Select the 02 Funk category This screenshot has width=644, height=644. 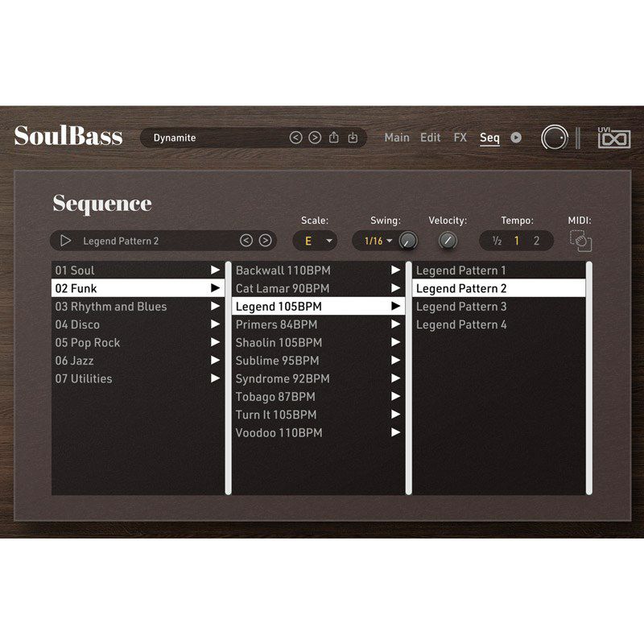[x=138, y=288]
